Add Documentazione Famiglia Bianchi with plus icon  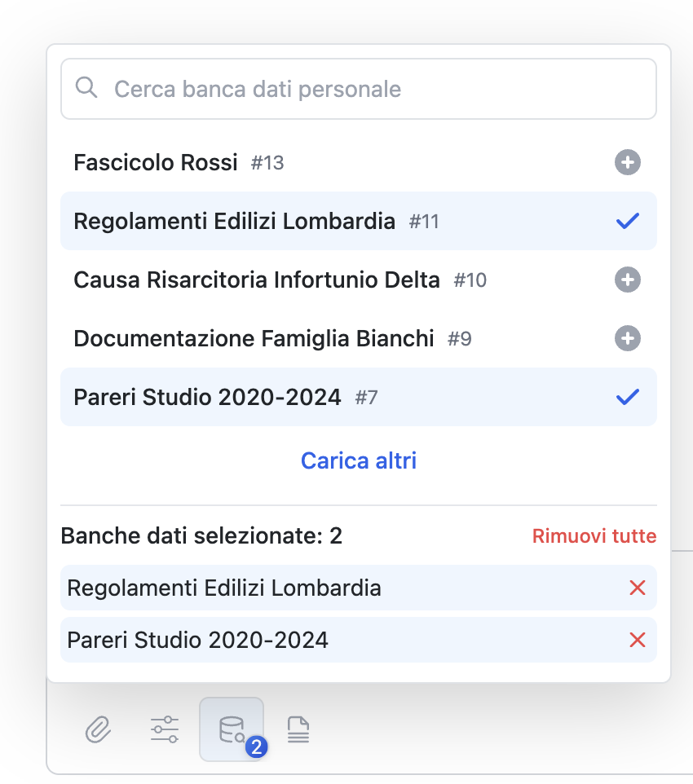pyautogui.click(x=627, y=339)
